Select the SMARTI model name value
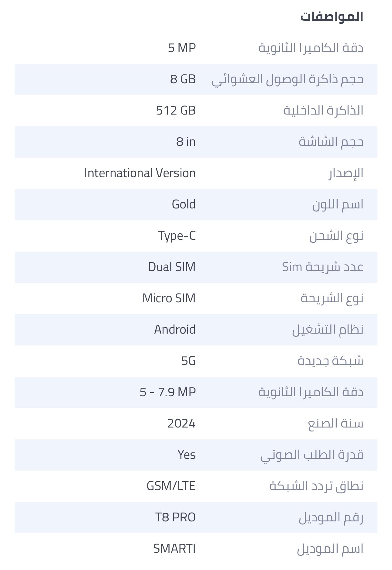 174,548
